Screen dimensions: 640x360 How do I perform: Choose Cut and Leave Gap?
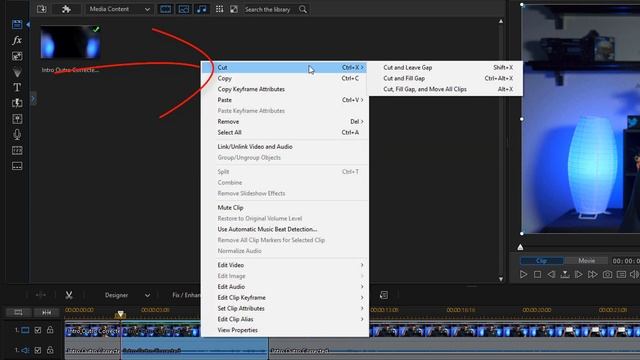(x=445, y=67)
